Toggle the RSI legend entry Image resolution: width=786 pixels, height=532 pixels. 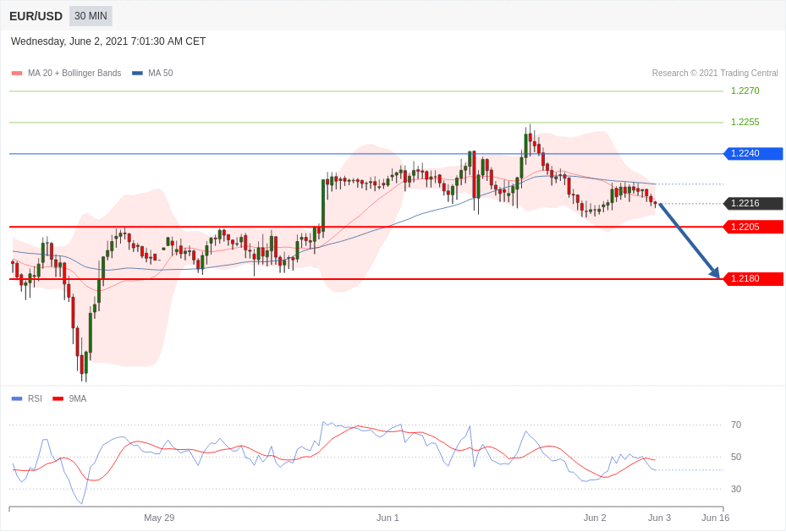coord(35,399)
